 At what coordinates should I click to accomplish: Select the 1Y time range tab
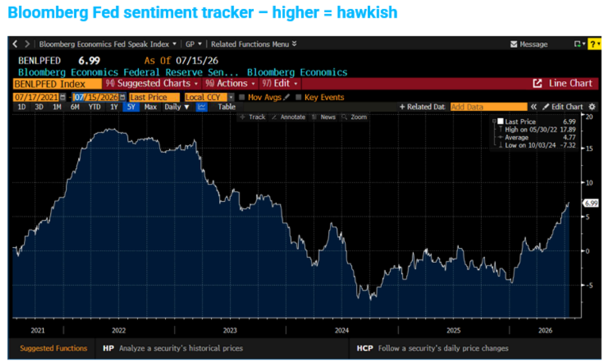[114, 107]
